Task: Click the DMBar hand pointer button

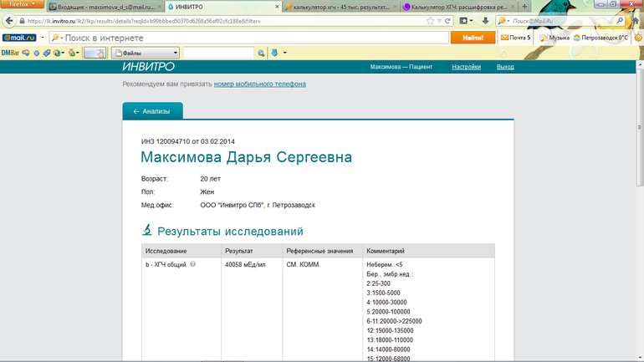Action: coord(95,53)
